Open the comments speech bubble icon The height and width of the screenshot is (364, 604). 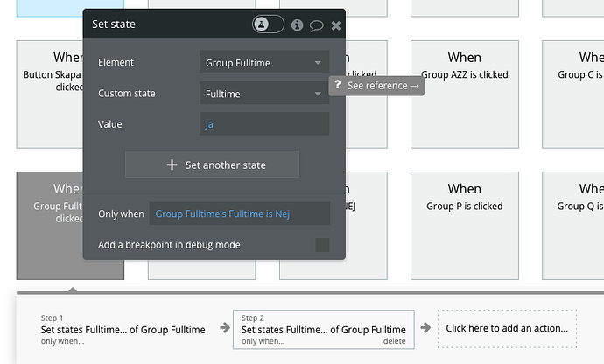tap(317, 25)
